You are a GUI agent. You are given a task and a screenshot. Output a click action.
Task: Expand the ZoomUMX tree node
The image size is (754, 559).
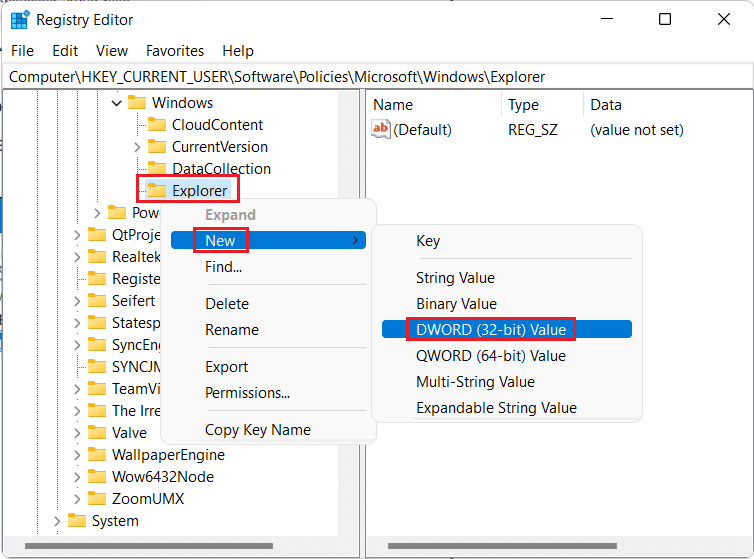point(77,498)
